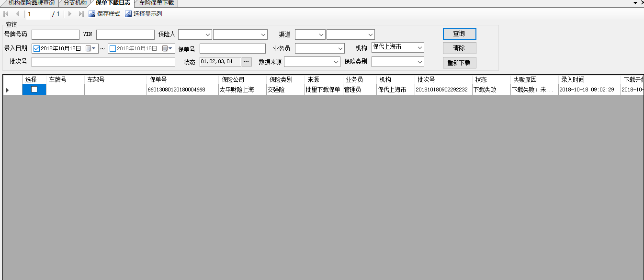The image size is (644, 280).
Task: Click the policy number cell 66013080120180004668
Action: click(x=182, y=90)
